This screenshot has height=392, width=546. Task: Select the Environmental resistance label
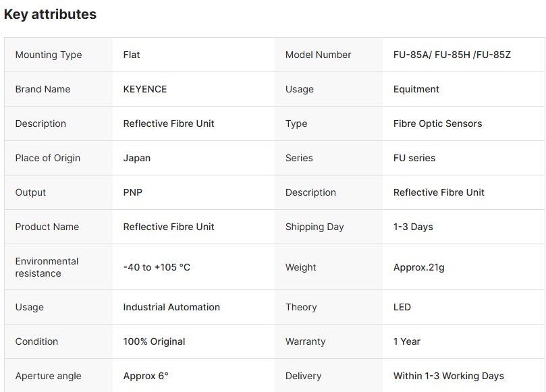click(x=47, y=267)
